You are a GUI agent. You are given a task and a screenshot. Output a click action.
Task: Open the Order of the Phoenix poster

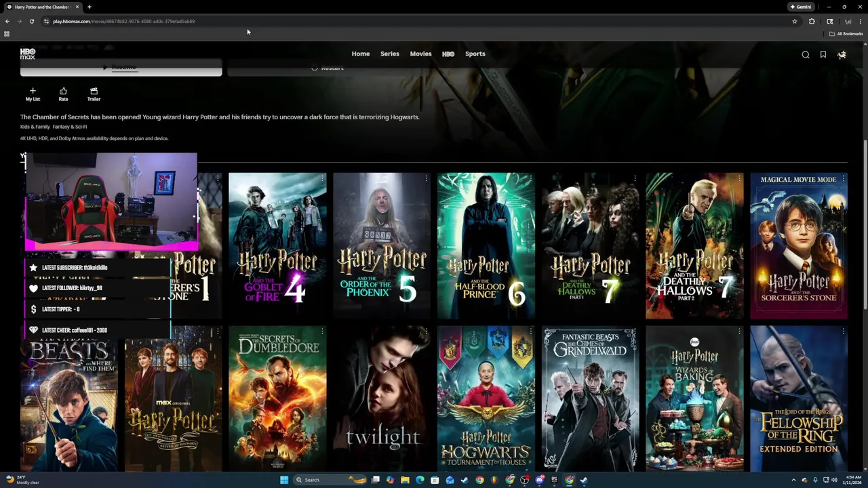(382, 245)
